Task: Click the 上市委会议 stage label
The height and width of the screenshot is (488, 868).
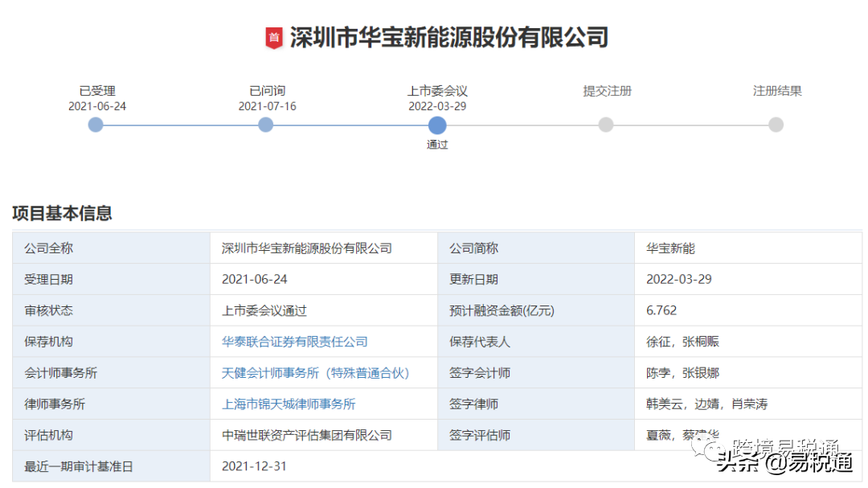Action: click(437, 91)
